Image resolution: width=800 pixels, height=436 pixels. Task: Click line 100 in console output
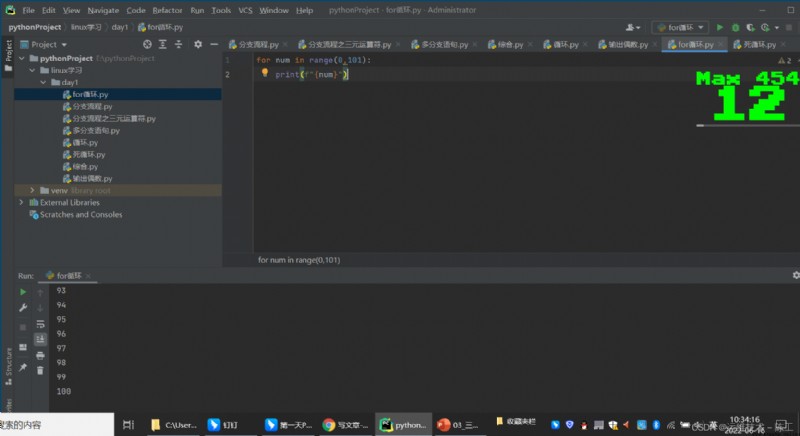64,392
